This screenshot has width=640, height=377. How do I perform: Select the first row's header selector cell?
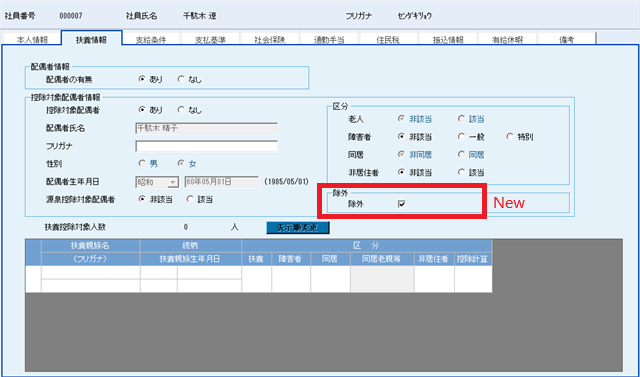[x=33, y=279]
